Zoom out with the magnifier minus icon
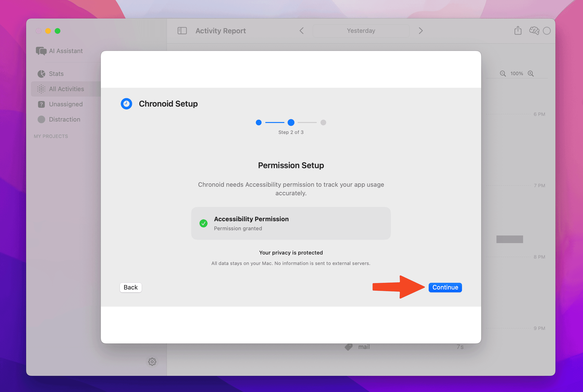 503,73
